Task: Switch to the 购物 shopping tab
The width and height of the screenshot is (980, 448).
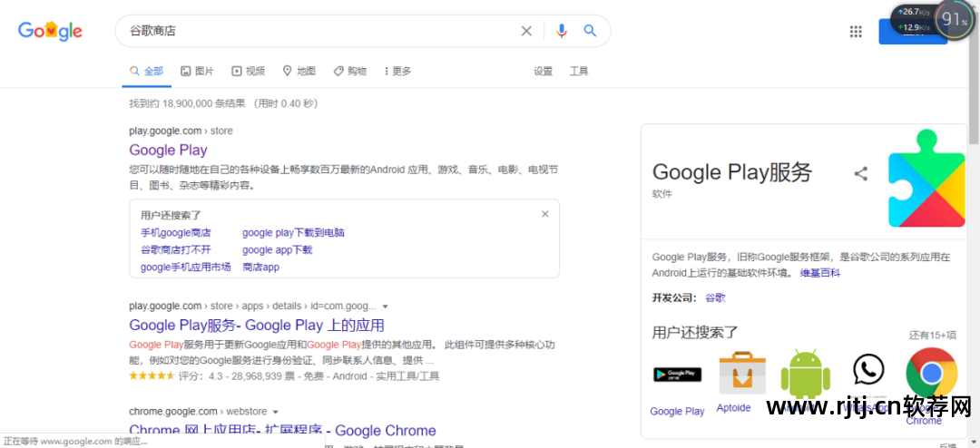Action: [x=350, y=72]
